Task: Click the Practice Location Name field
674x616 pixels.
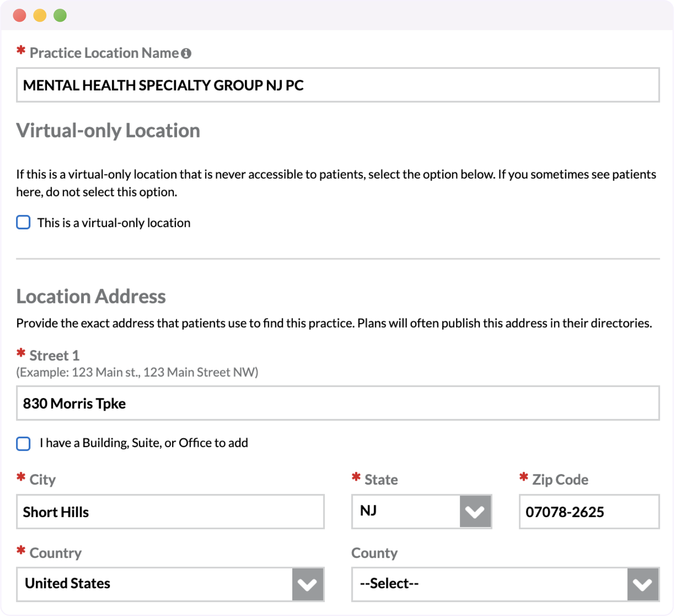Action: (x=338, y=85)
